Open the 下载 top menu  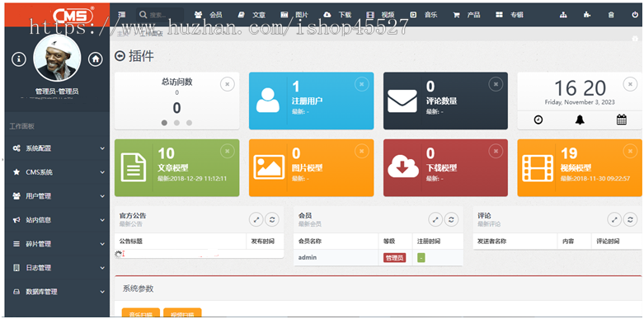coord(337,15)
